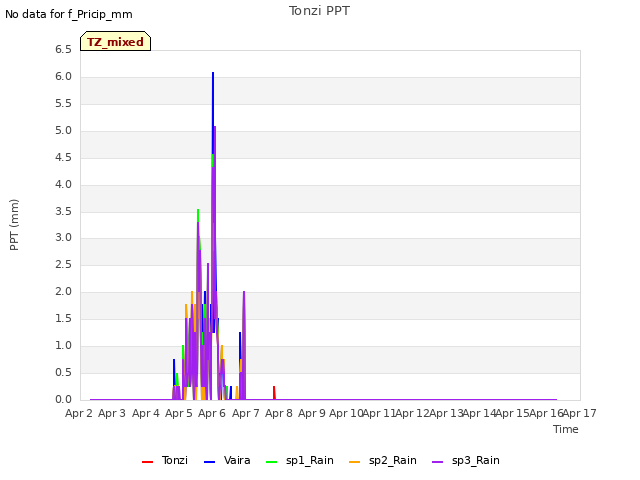
Task: Click the sp1_Rain legend label
Action: point(310,460)
